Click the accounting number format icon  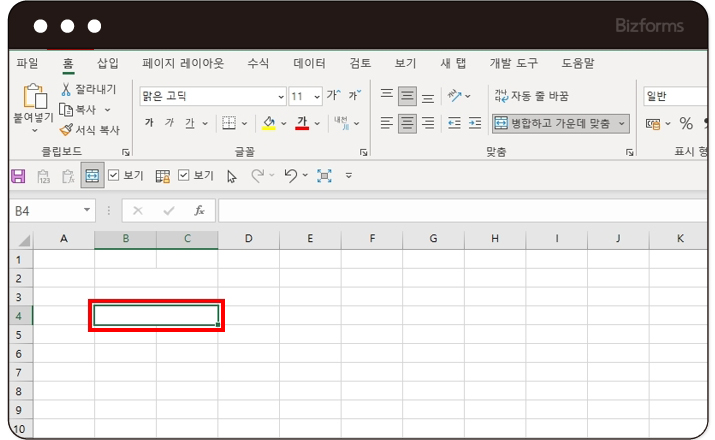coord(653,124)
